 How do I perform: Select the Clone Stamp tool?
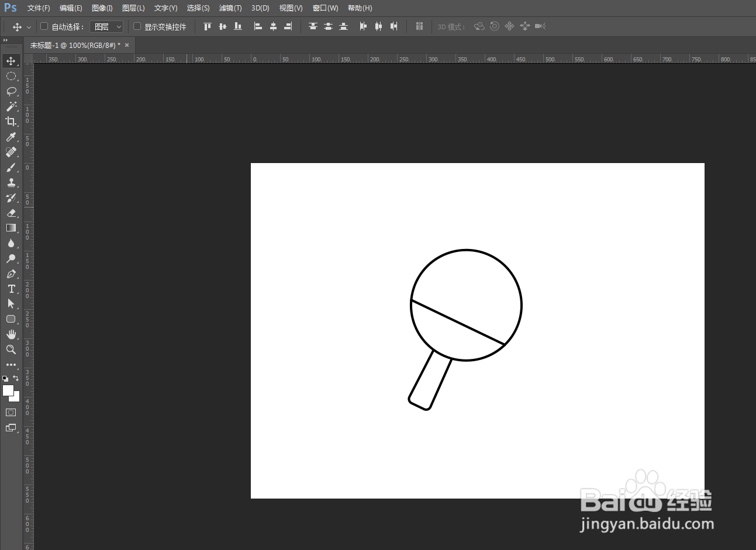click(11, 182)
